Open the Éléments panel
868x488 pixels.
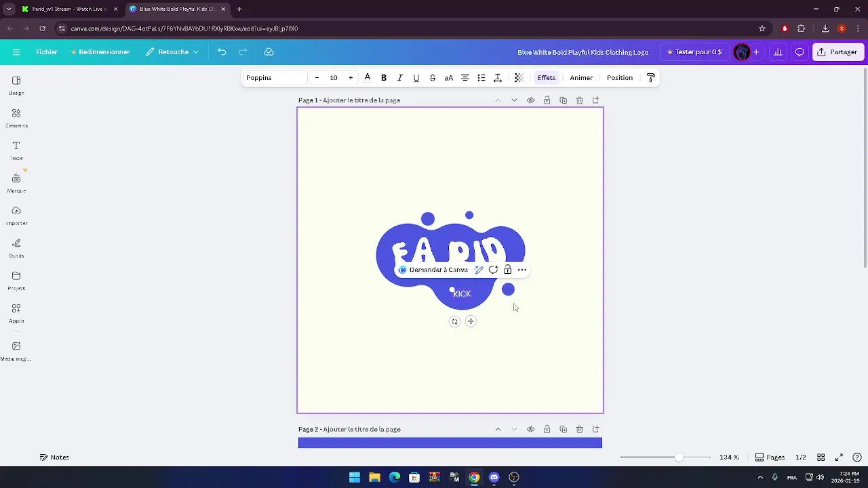click(x=16, y=118)
